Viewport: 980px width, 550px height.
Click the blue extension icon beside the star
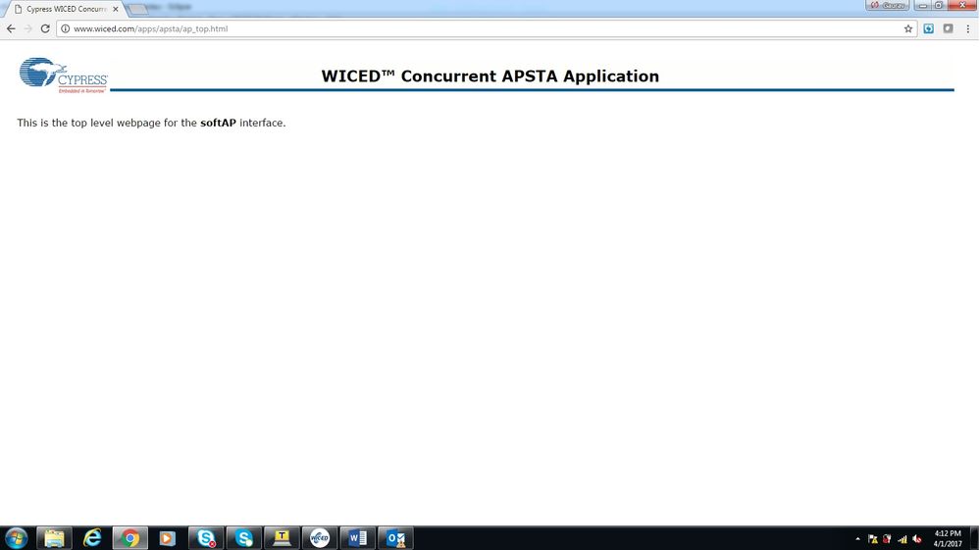929,29
